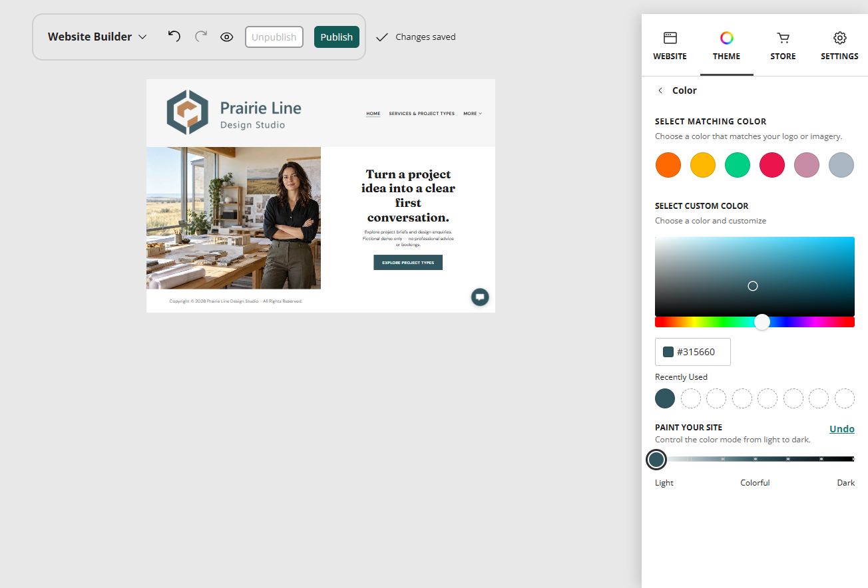This screenshot has height=588, width=868.
Task: Click the Unpublish button
Action: pyautogui.click(x=274, y=37)
